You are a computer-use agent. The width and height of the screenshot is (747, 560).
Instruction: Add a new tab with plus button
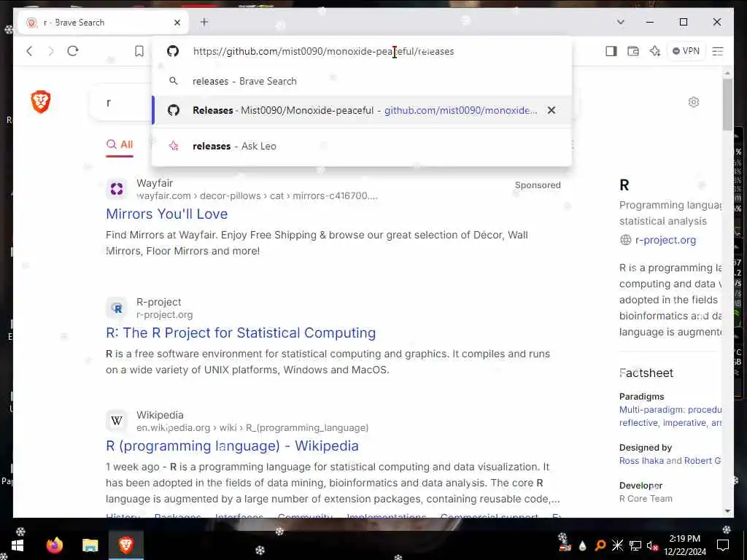tap(204, 22)
